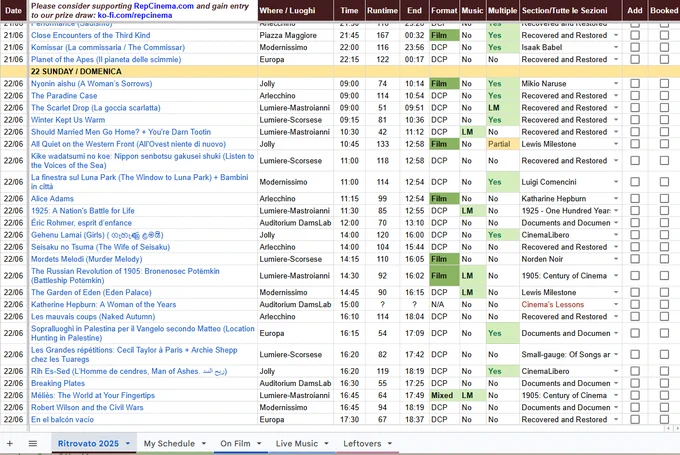680x455 pixels.
Task: Add a new sheet with plus icon
Action: (10, 443)
